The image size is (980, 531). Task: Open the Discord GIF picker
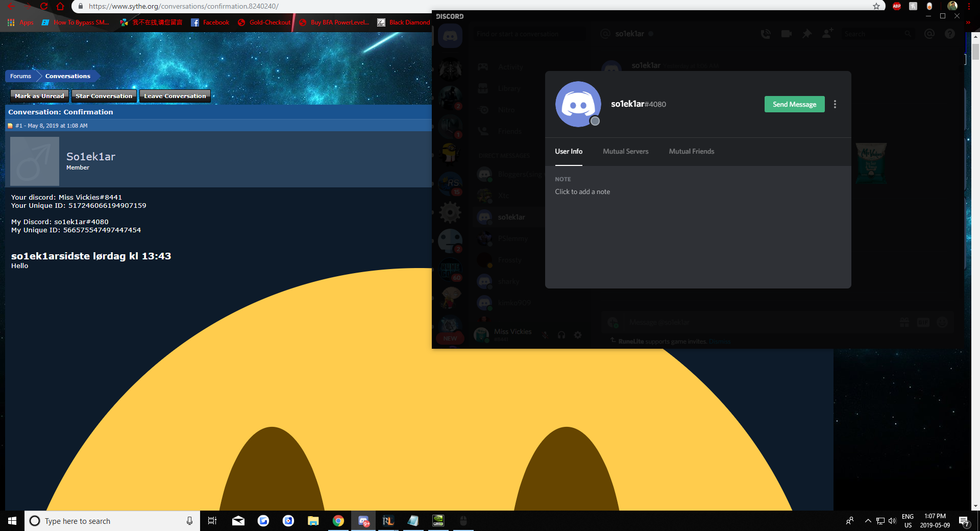click(923, 322)
